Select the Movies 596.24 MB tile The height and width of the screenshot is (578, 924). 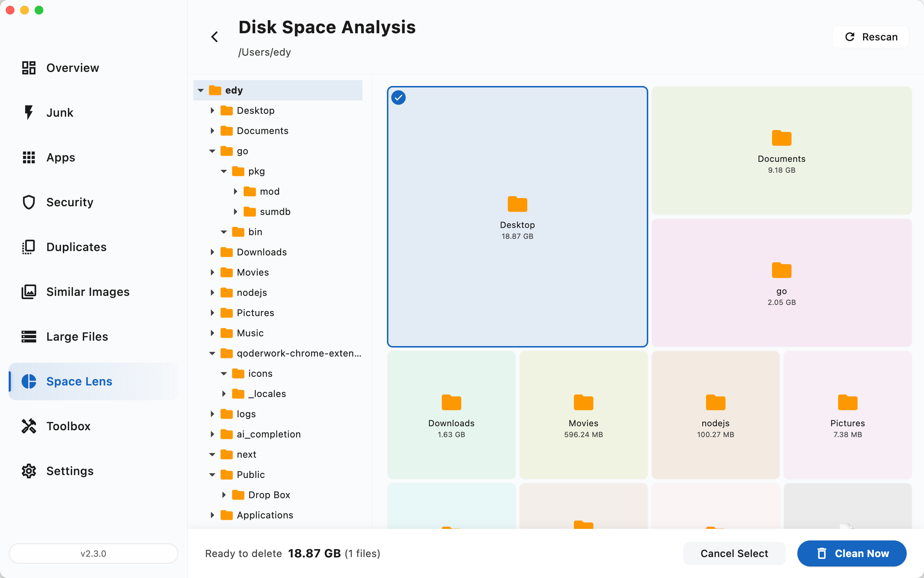[583, 415]
